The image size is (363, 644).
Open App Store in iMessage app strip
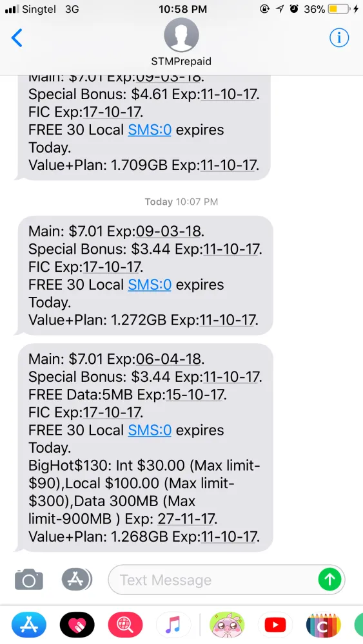click(x=29, y=625)
